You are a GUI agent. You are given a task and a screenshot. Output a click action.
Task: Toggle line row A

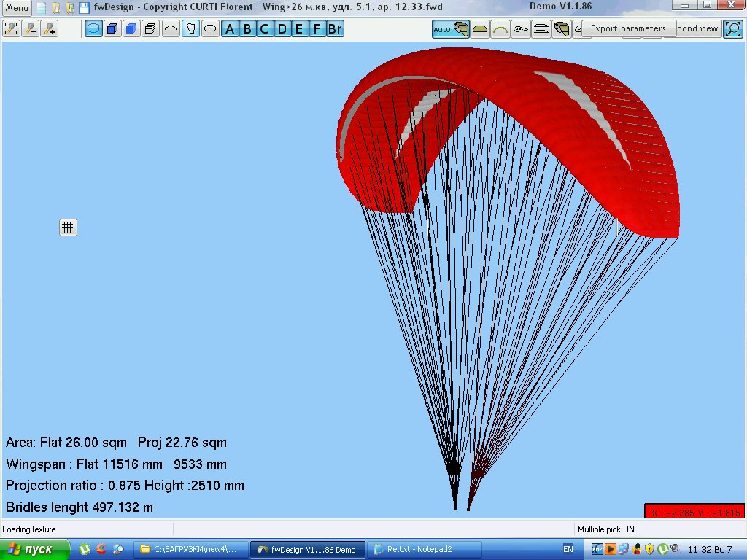click(230, 29)
